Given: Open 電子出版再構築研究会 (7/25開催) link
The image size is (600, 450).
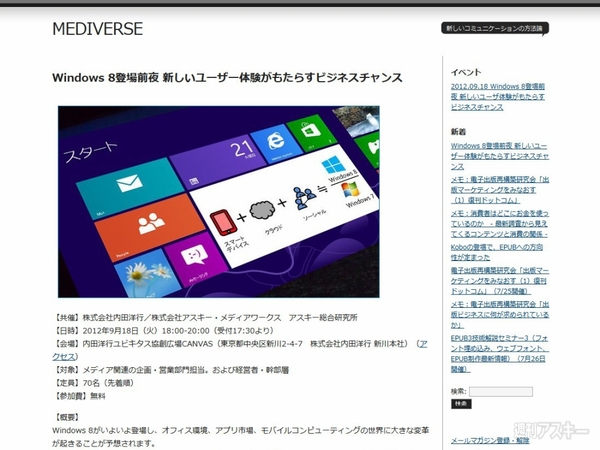Looking at the screenshot, I should click(500, 281).
